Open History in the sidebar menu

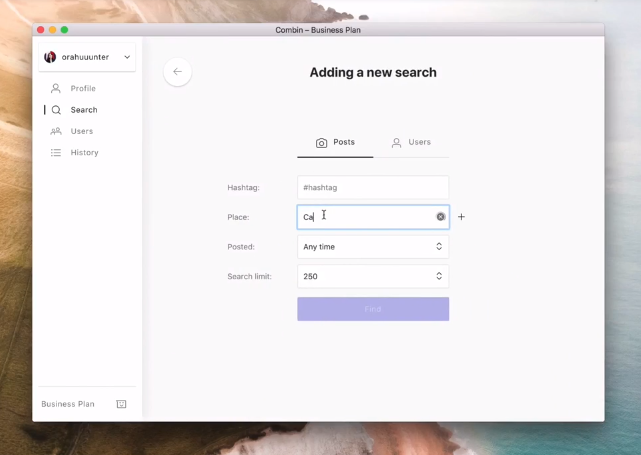click(84, 153)
